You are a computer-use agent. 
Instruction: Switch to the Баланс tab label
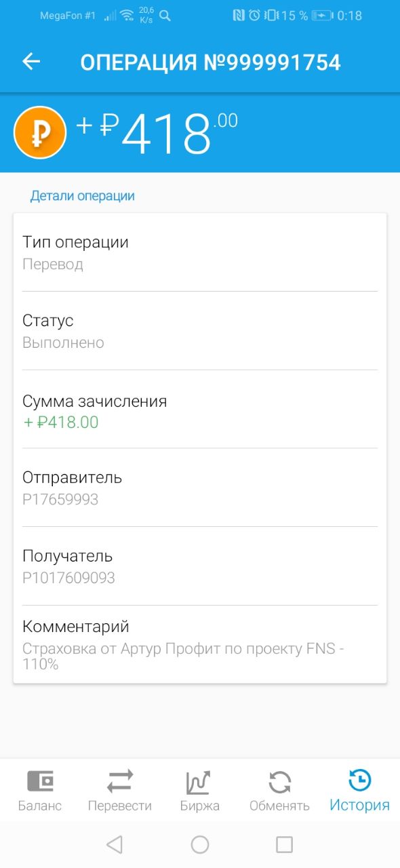pyautogui.click(x=40, y=806)
